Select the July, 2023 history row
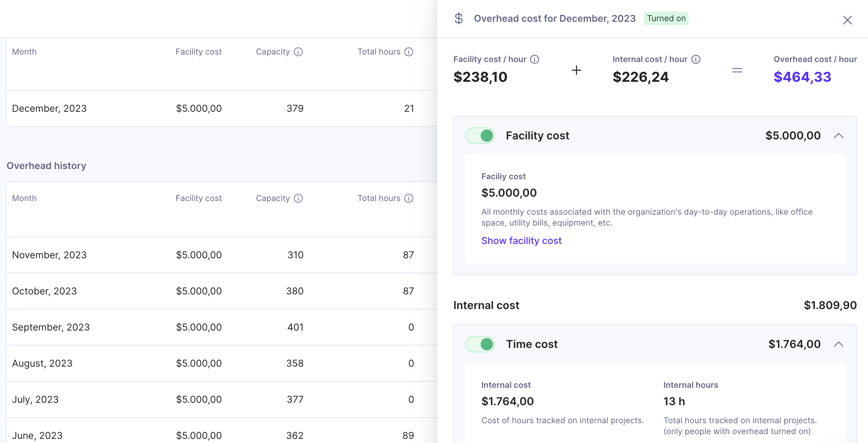The image size is (868, 443). (x=222, y=399)
